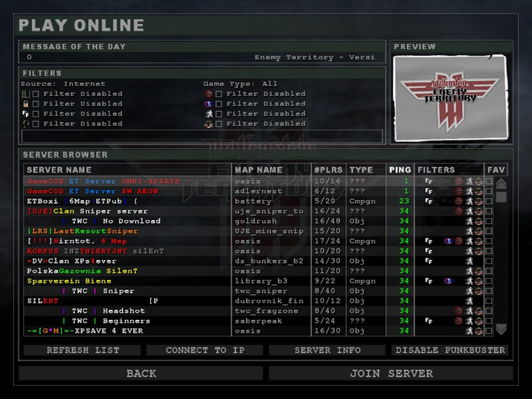
Task: Click the server list scroll down arrow
Action: click(501, 329)
